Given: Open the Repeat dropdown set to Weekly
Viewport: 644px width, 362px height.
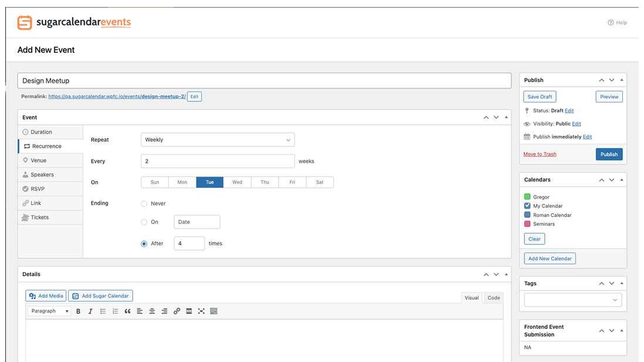Looking at the screenshot, I should point(218,140).
